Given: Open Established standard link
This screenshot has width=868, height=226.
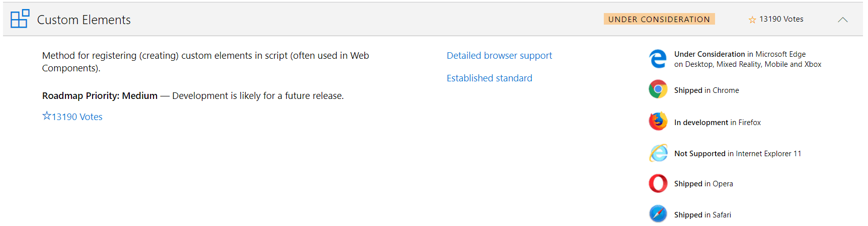Looking at the screenshot, I should pos(489,78).
